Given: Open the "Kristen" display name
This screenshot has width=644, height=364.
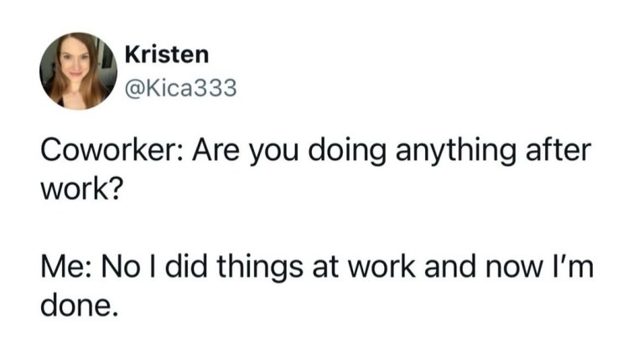Looking at the screenshot, I should 167,55.
